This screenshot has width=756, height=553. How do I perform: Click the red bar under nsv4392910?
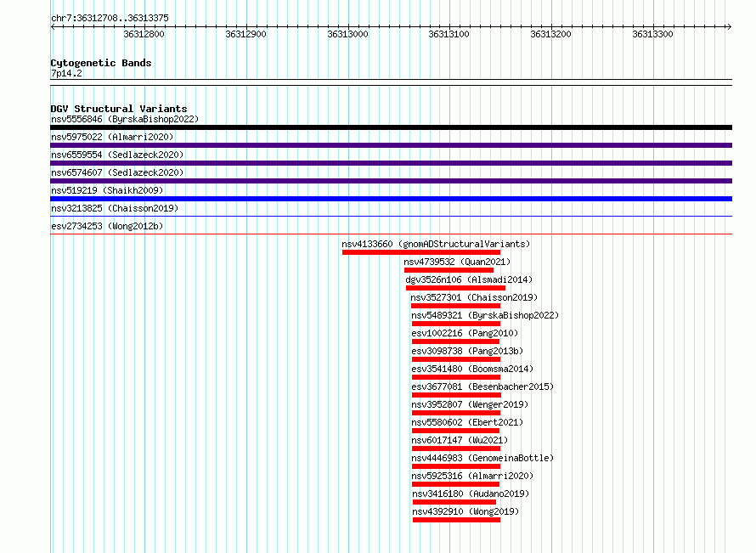click(x=456, y=520)
